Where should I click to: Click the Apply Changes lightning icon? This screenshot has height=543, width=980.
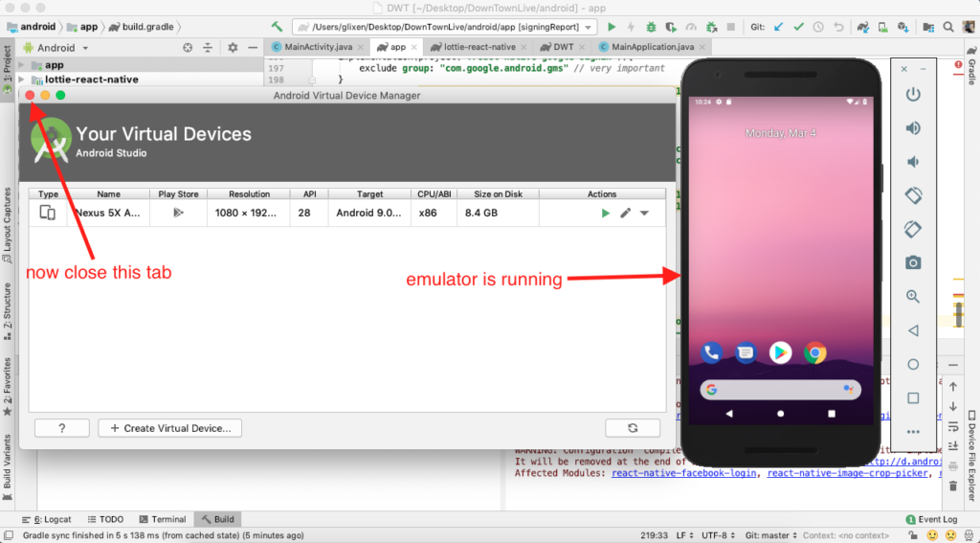631,27
